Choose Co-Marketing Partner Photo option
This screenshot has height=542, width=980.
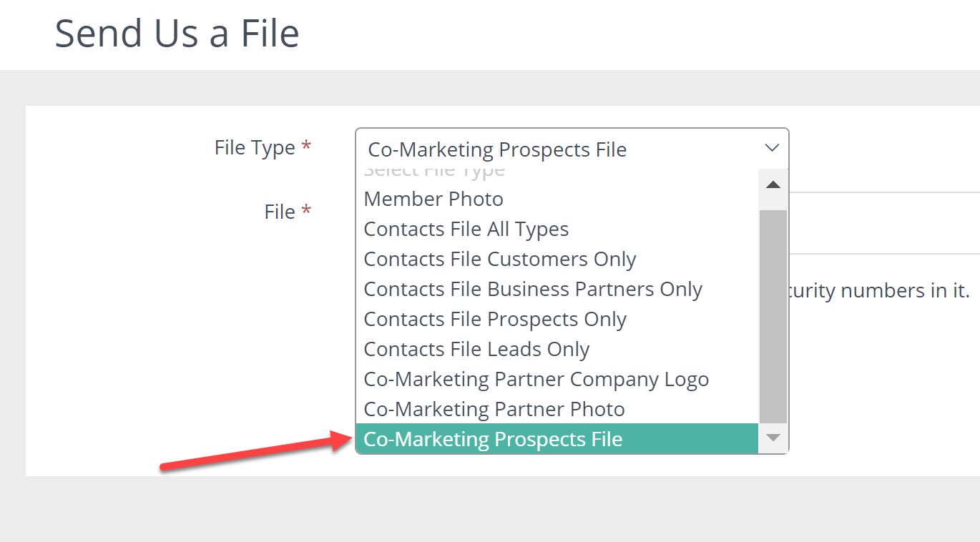pos(494,409)
